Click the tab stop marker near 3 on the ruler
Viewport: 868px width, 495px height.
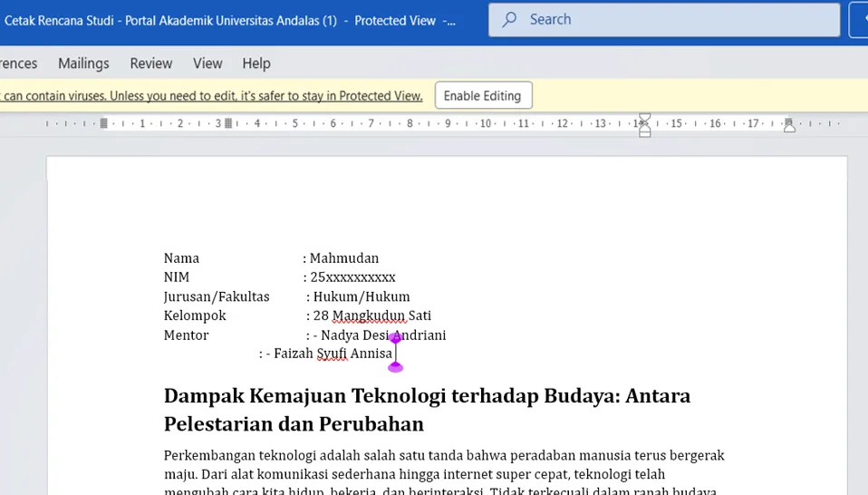click(x=228, y=123)
